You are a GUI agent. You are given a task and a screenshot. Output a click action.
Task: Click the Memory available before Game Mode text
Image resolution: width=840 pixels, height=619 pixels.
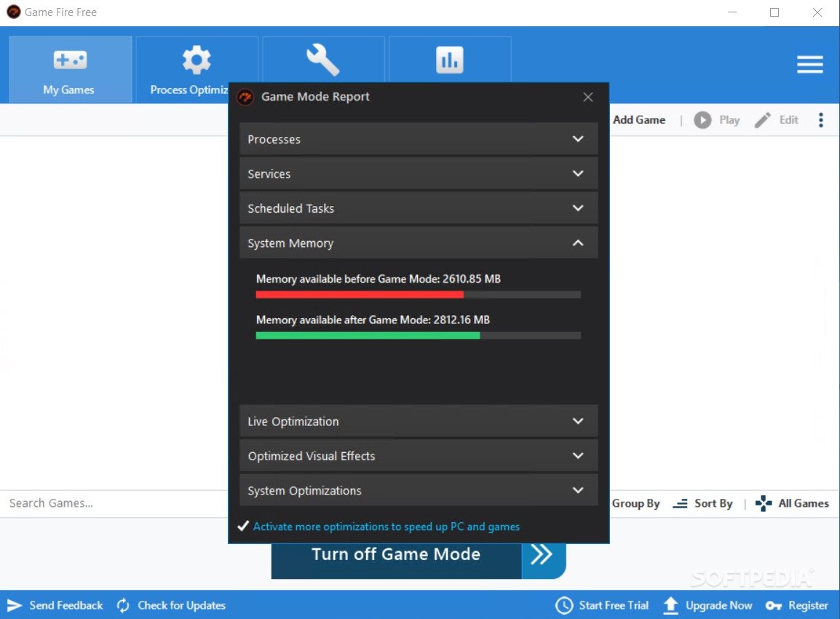[379, 279]
